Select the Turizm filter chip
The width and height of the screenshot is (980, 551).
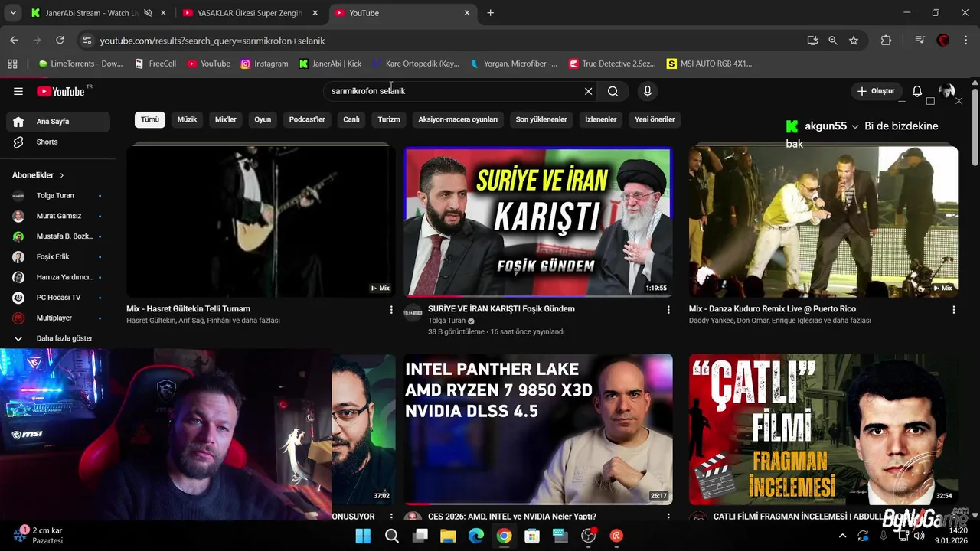(389, 119)
